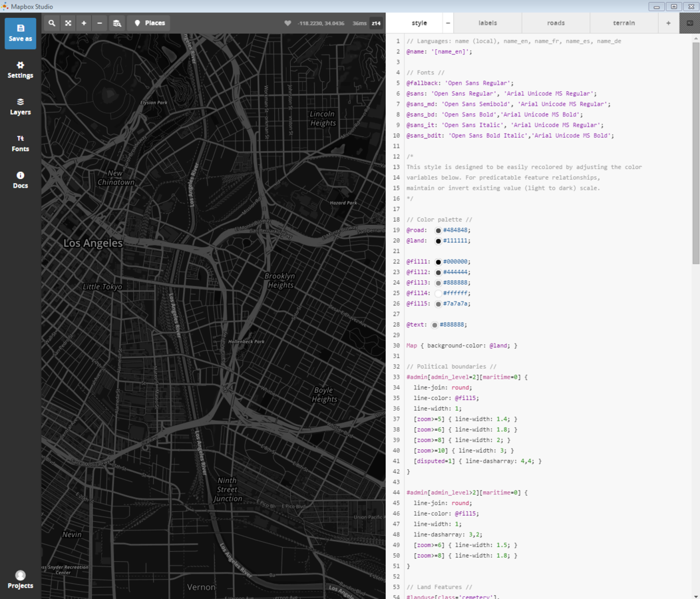
Task: Switch to the terrain tab
Action: 623,23
